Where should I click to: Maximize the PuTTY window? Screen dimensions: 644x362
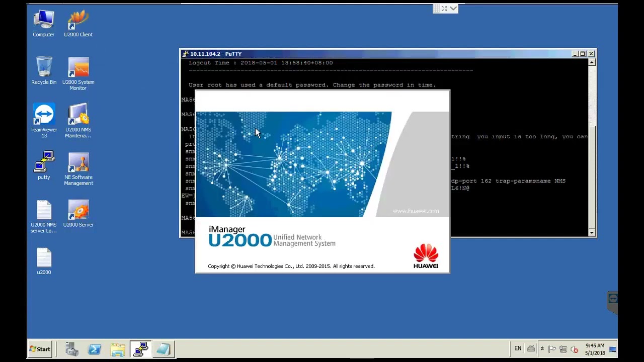[583, 54]
